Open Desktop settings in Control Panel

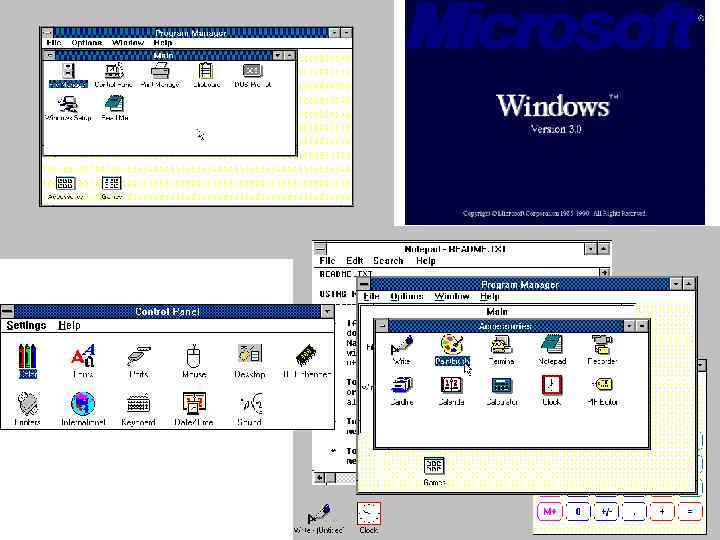249,361
